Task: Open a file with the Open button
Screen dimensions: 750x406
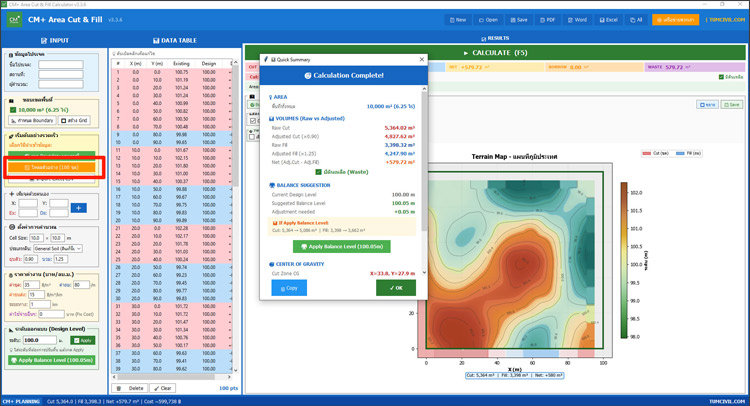Action: (x=488, y=19)
